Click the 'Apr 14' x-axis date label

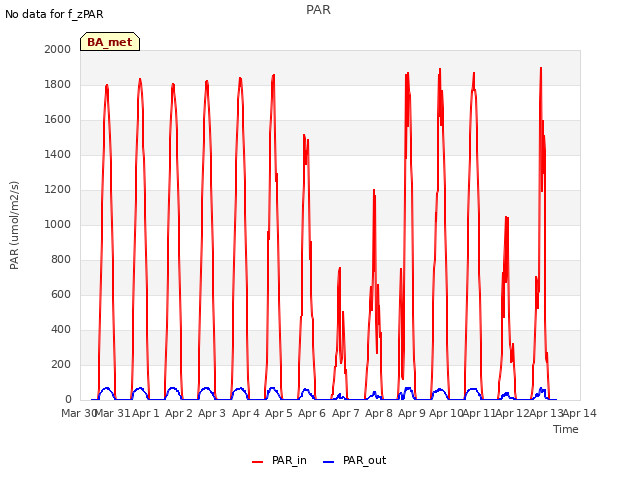coord(580,413)
